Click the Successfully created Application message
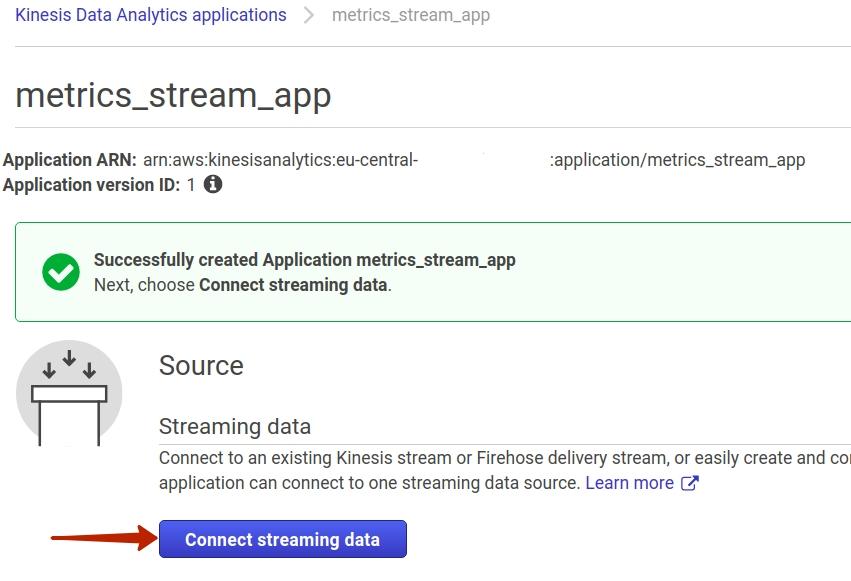The height and width of the screenshot is (581, 851). pyautogui.click(x=304, y=260)
